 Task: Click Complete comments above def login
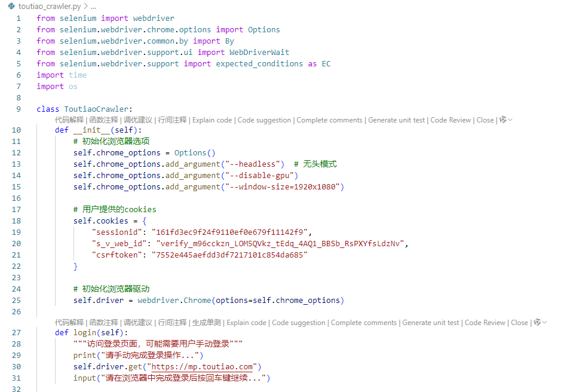coord(364,323)
